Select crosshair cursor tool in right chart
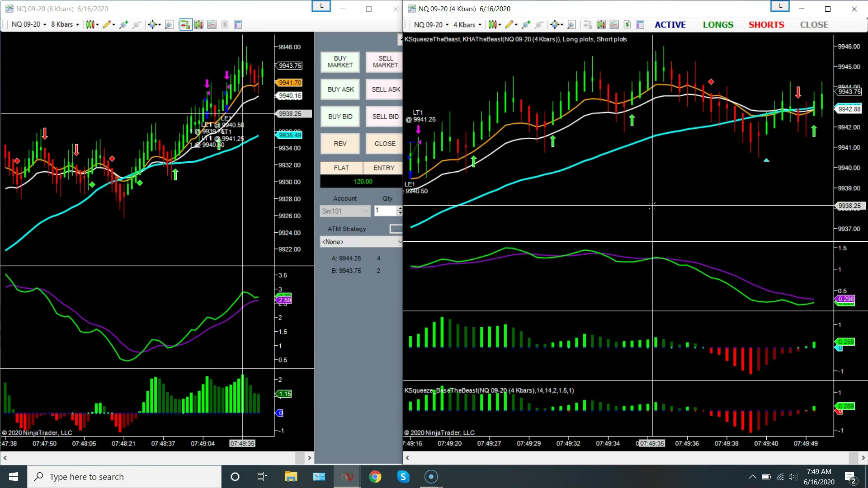868x488 pixels. pos(554,24)
